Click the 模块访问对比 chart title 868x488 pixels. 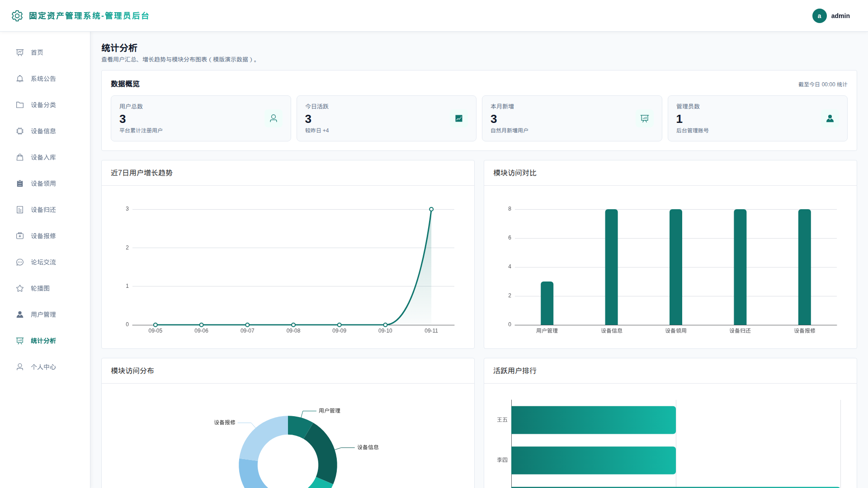[515, 173]
